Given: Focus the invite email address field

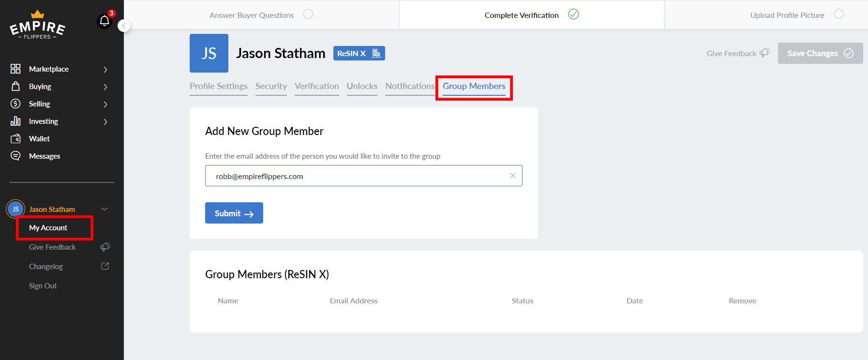Looking at the screenshot, I should click(364, 176).
